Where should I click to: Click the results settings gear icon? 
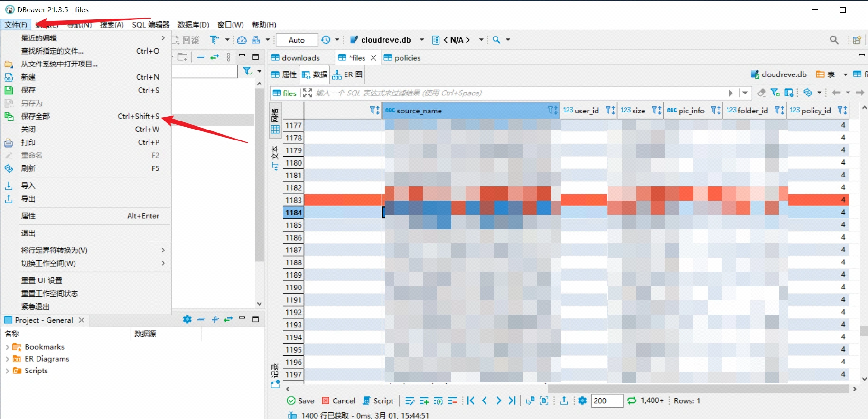click(582, 401)
